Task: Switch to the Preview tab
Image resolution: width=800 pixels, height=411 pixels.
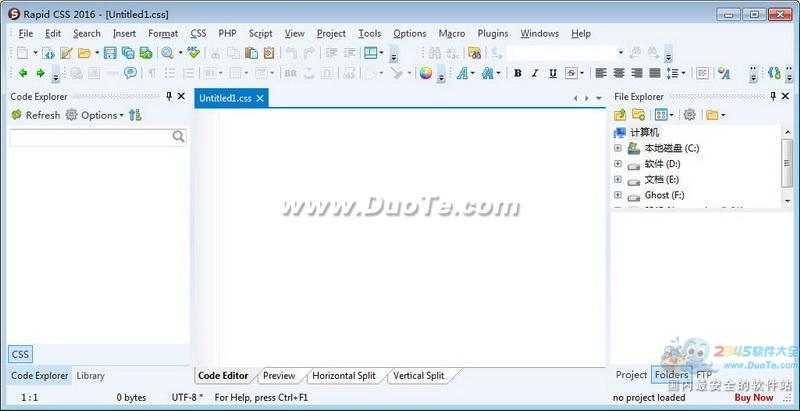Action: click(279, 376)
